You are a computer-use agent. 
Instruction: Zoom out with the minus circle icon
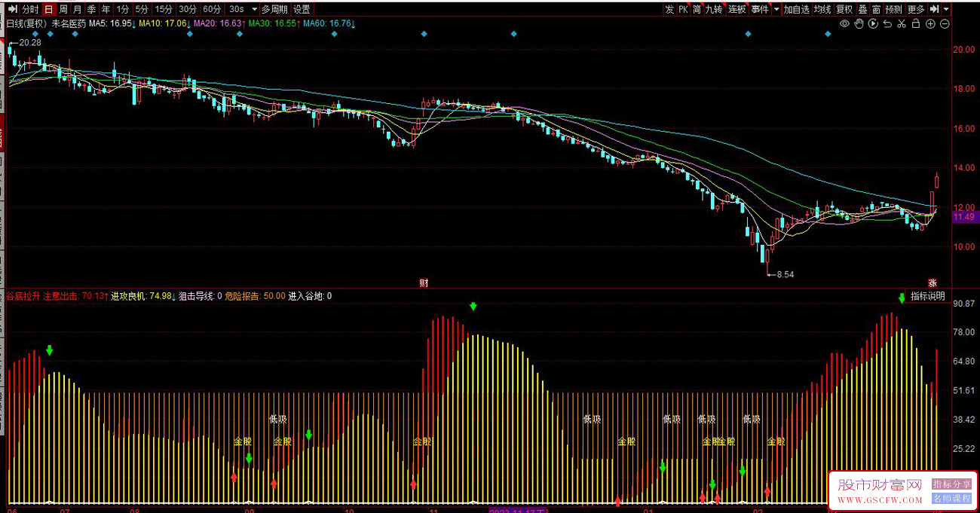pos(945,24)
